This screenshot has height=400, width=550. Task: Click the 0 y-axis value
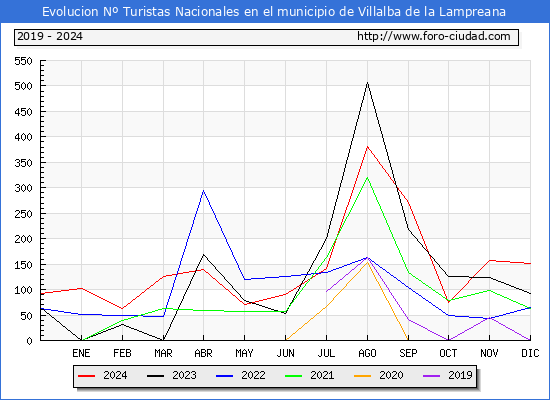(x=29, y=341)
